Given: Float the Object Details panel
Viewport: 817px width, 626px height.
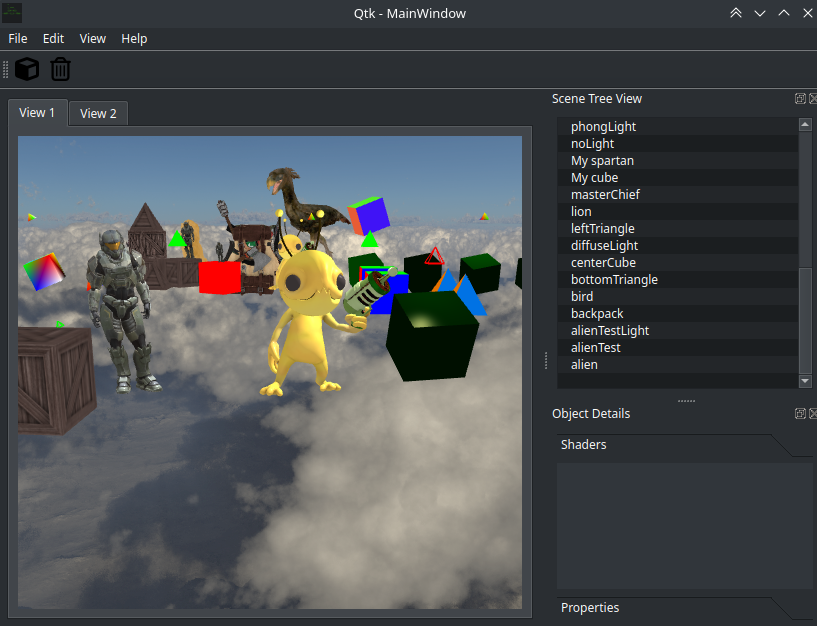Looking at the screenshot, I should (800, 413).
